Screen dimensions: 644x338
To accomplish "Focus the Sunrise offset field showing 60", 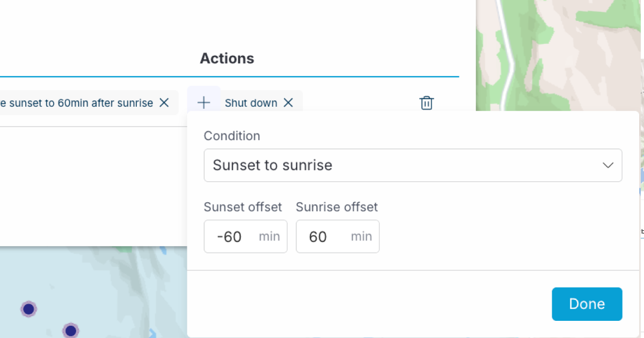I will [x=338, y=237].
